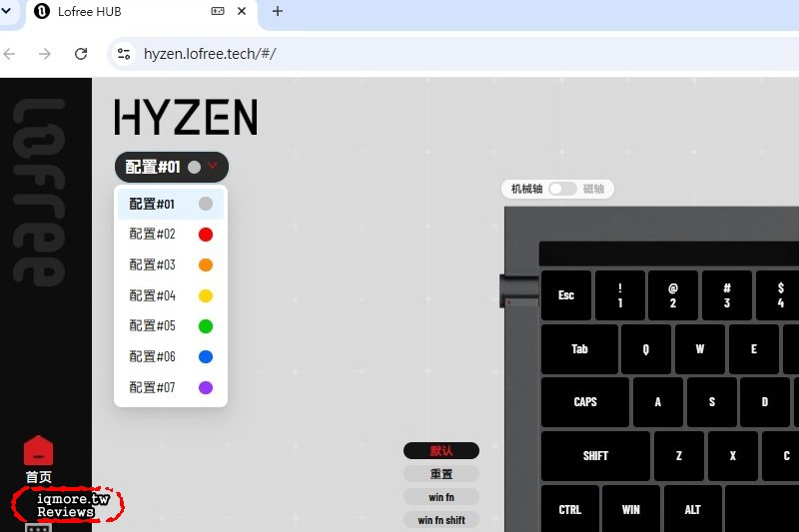This screenshot has width=799, height=532.
Task: Select the win fn shift layer button
Action: (x=441, y=520)
